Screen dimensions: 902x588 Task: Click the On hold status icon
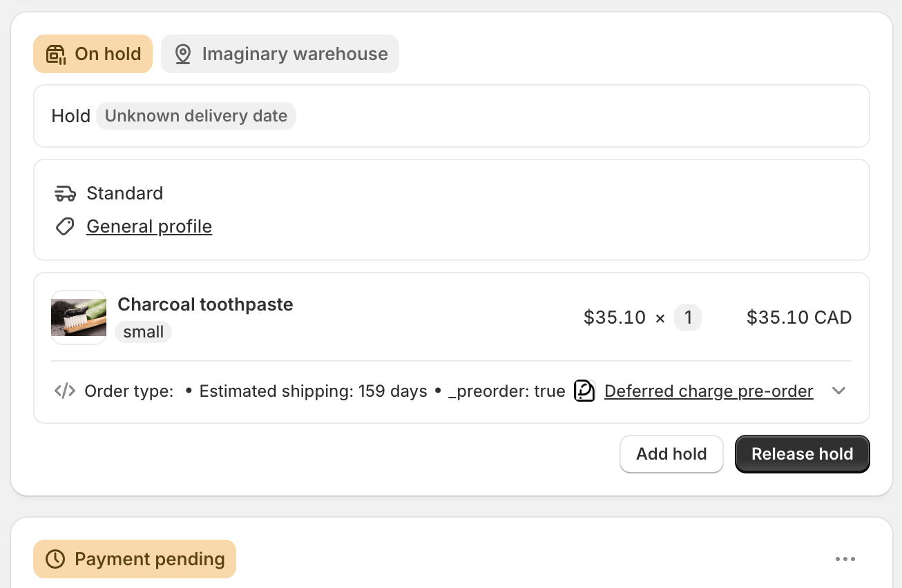pos(56,54)
